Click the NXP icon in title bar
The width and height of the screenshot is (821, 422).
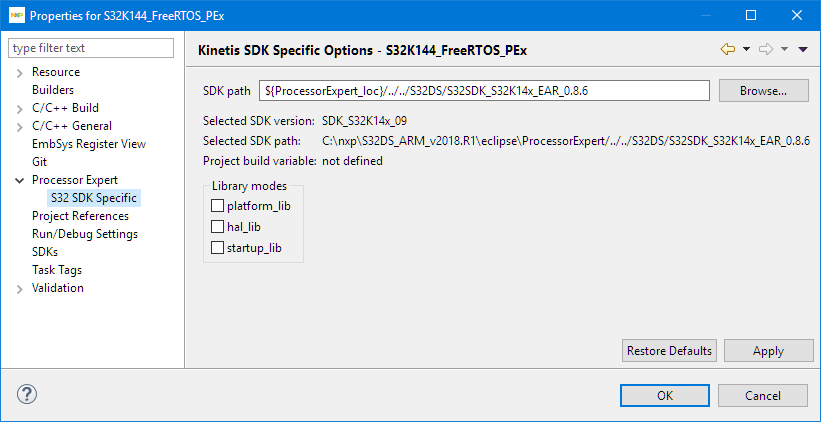click(14, 15)
